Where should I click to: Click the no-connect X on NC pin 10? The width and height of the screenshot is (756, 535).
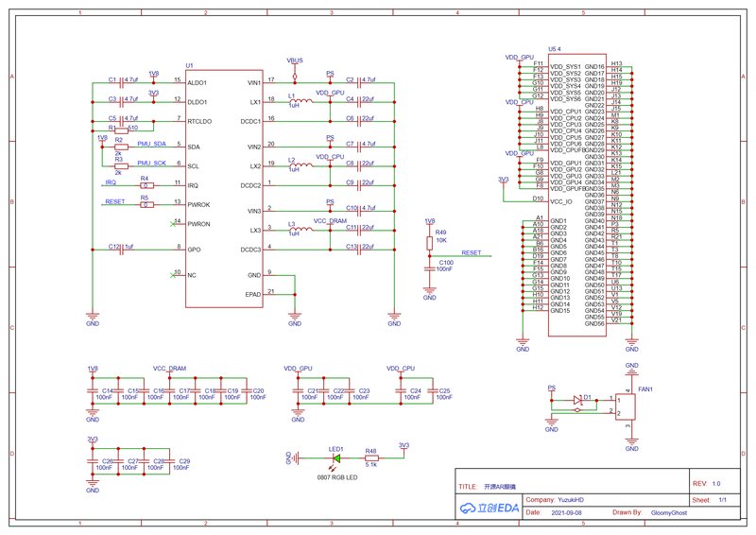point(173,275)
